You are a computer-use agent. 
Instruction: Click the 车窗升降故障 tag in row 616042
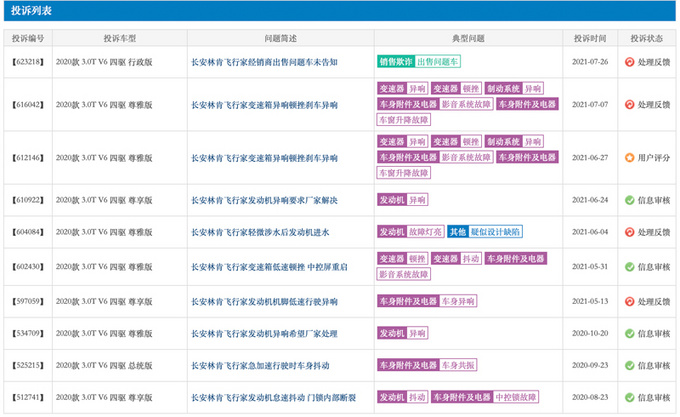(404, 120)
